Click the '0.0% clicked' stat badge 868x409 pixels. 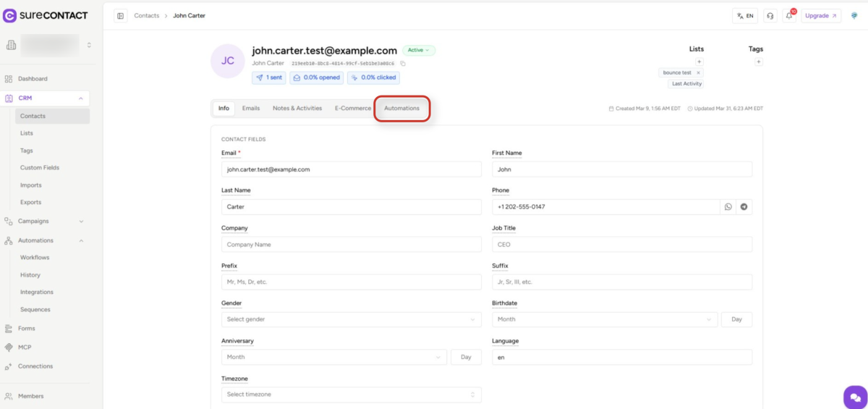coord(373,77)
